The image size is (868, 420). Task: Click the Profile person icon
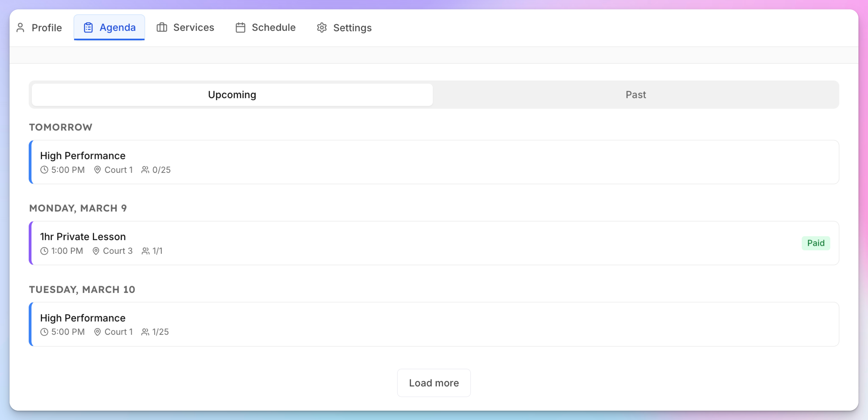click(x=20, y=28)
